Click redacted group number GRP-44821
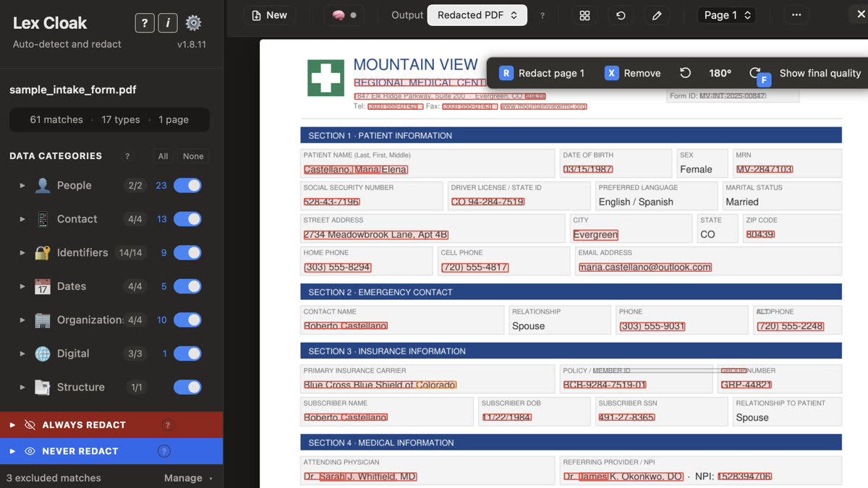Image resolution: width=868 pixels, height=488 pixels. click(746, 385)
